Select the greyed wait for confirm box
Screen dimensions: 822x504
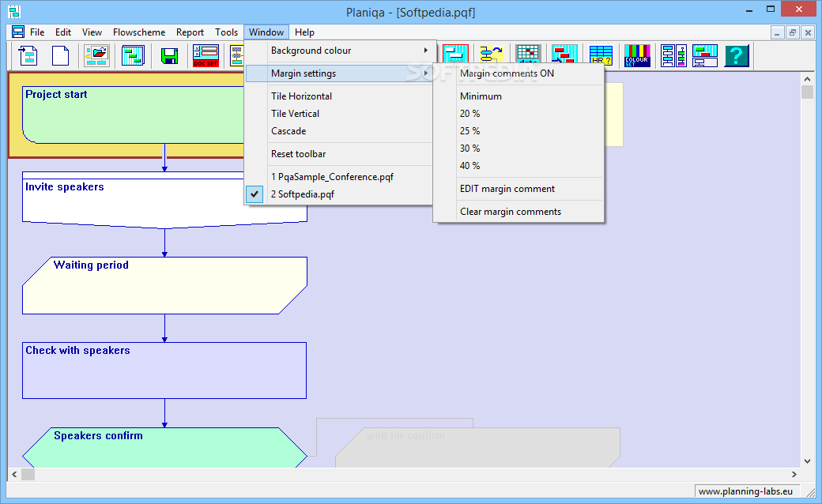tap(477, 447)
